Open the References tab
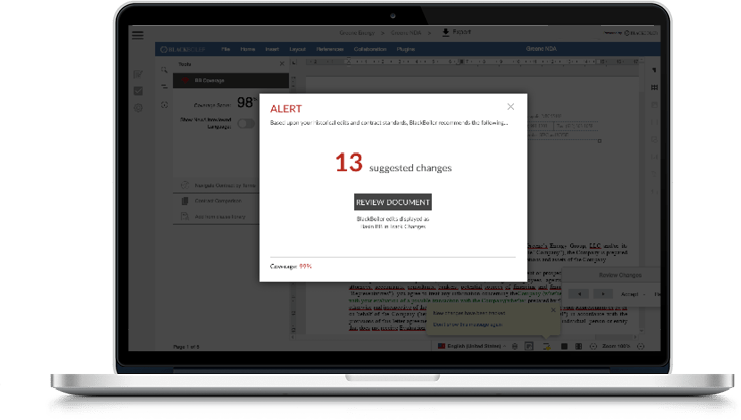 [330, 49]
